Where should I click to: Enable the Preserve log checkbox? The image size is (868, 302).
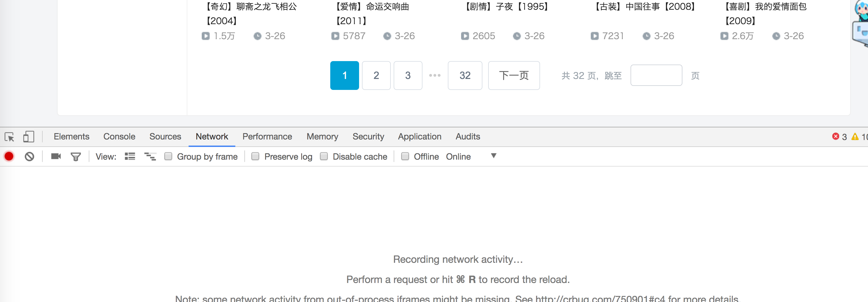tap(255, 156)
